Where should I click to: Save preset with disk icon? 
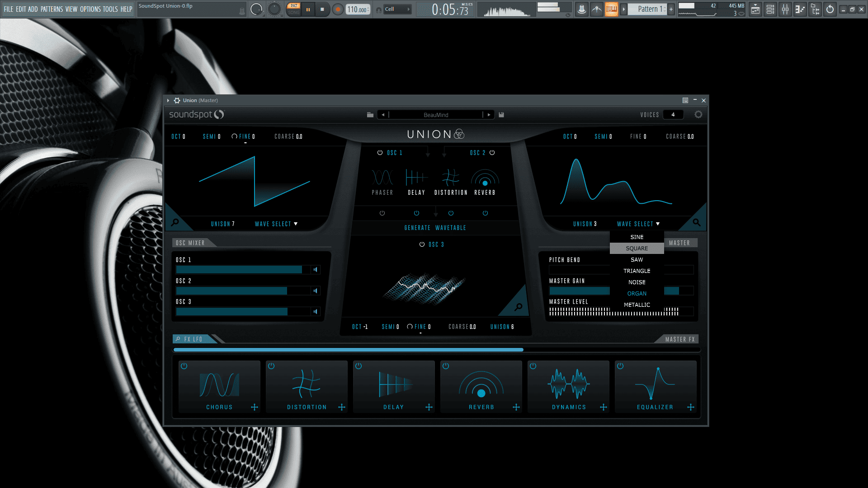tap(501, 115)
